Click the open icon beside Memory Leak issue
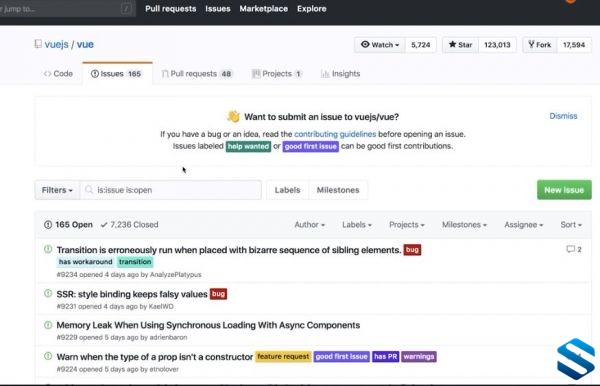This screenshot has height=386, width=600. [48, 325]
